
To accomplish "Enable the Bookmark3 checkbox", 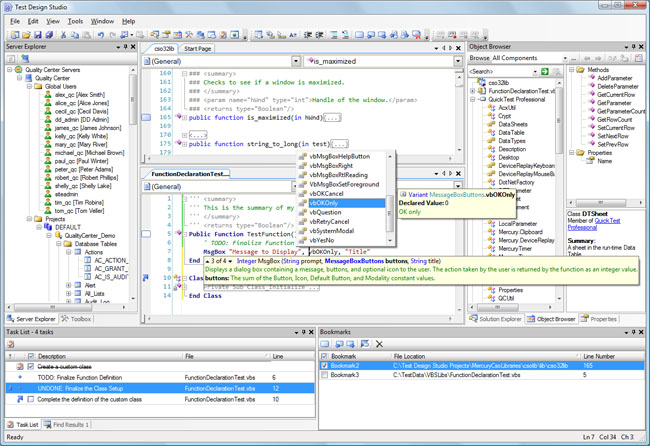I will (x=324, y=377).
